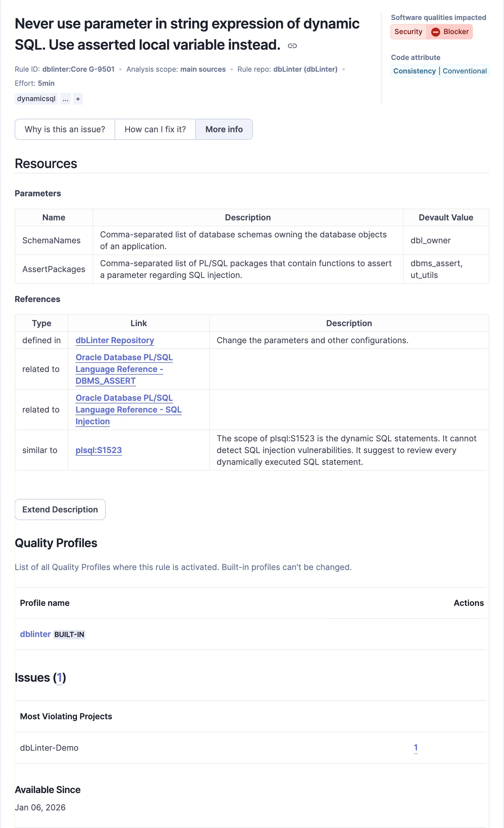Expand the hidden tags ellipsis
The height and width of the screenshot is (828, 504).
point(65,99)
